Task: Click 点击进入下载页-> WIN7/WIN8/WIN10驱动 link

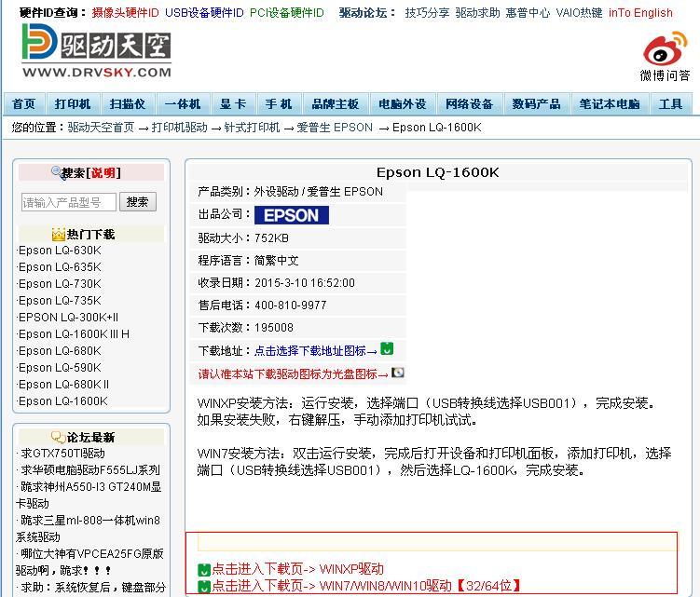Action: (366, 586)
